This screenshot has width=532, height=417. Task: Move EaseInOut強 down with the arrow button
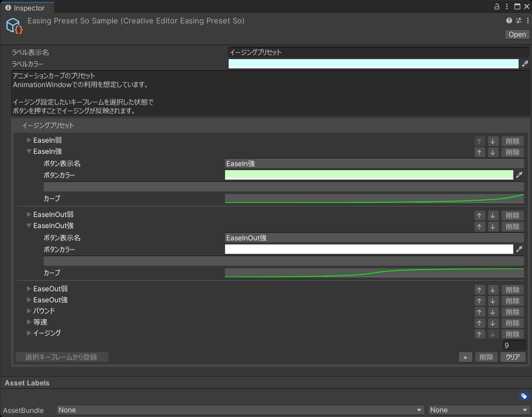(x=493, y=226)
